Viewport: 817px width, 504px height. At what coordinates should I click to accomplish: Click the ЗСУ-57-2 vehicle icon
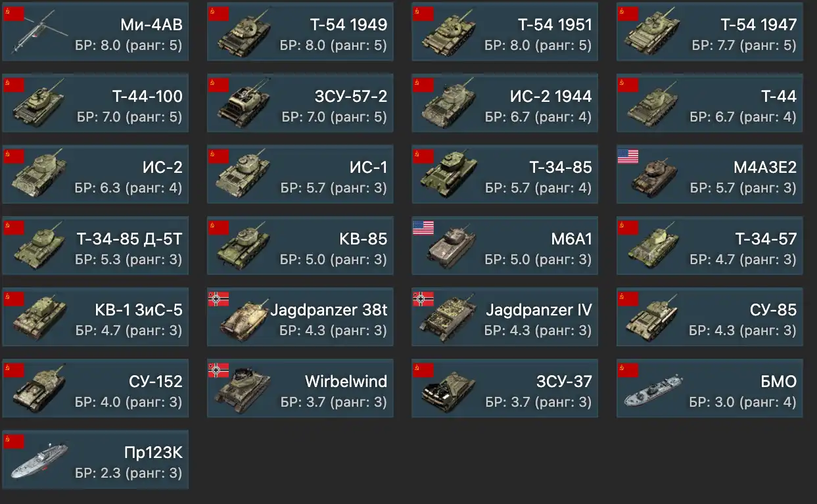tap(245, 104)
